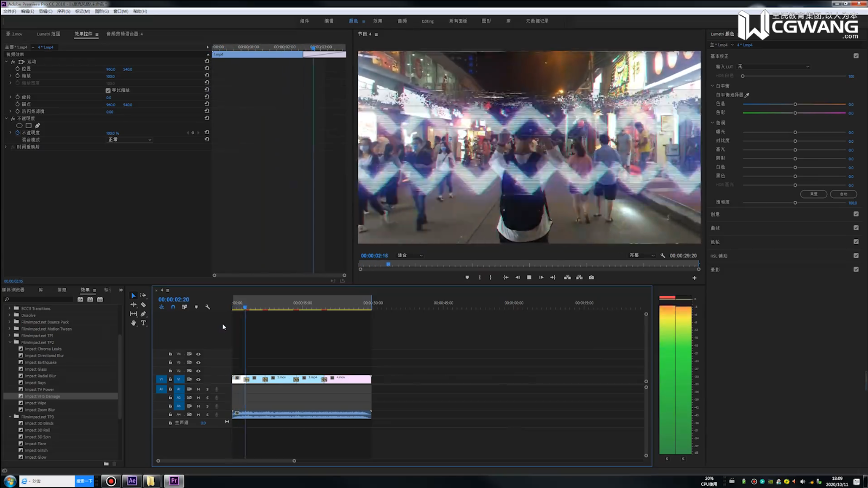Click the Reset (重置) tone button
868x488 pixels.
pos(814,194)
